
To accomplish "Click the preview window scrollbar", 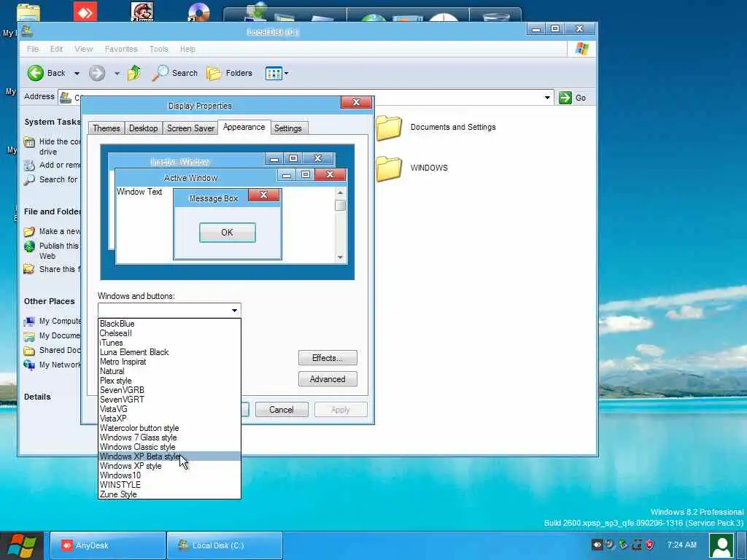I will pyautogui.click(x=340, y=225).
